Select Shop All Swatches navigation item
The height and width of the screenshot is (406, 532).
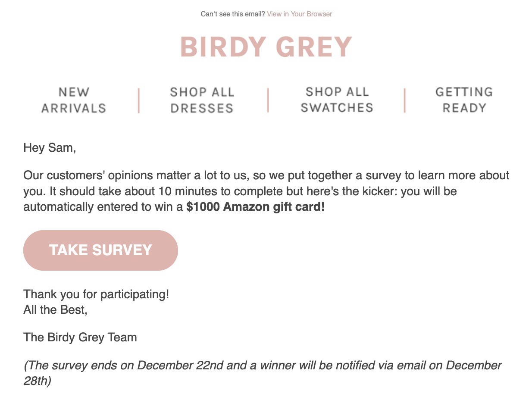(337, 100)
